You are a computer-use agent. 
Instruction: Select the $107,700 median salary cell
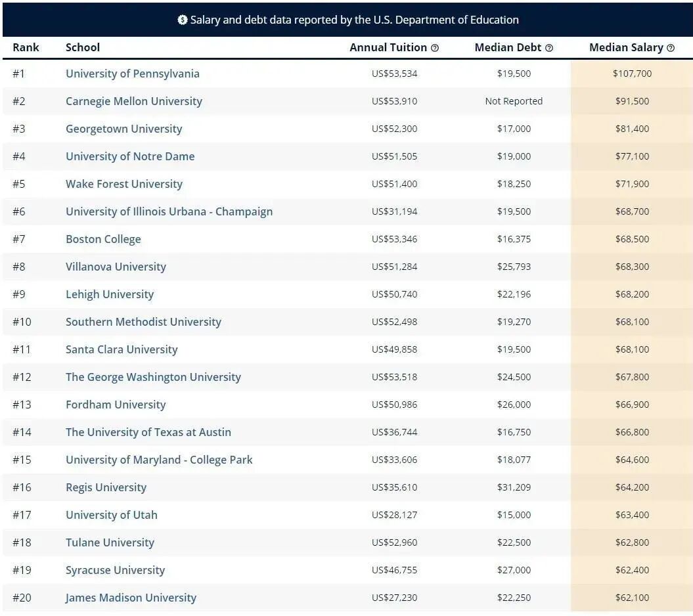click(x=632, y=74)
